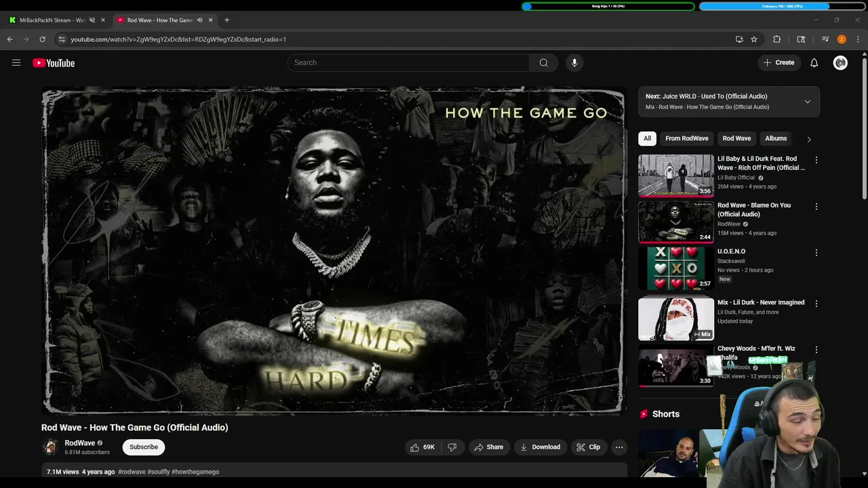This screenshot has width=868, height=488.
Task: Go back in browser history
Action: click(10, 39)
